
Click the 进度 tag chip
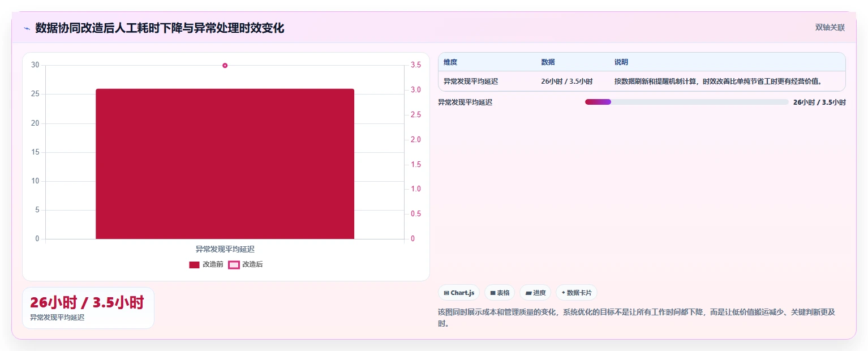[535, 293]
